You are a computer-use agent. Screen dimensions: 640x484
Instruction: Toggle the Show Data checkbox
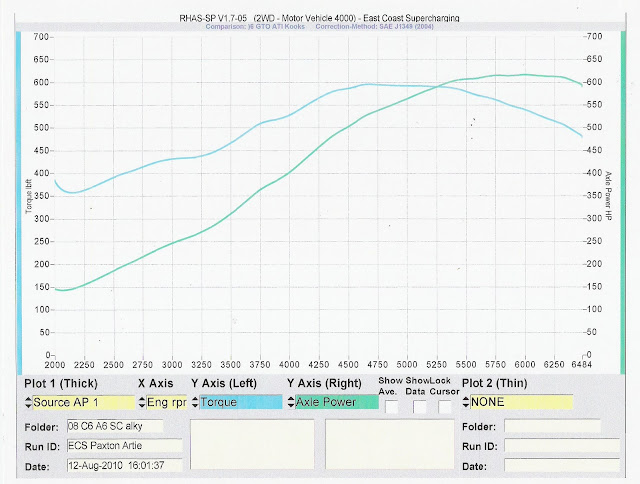(419, 406)
